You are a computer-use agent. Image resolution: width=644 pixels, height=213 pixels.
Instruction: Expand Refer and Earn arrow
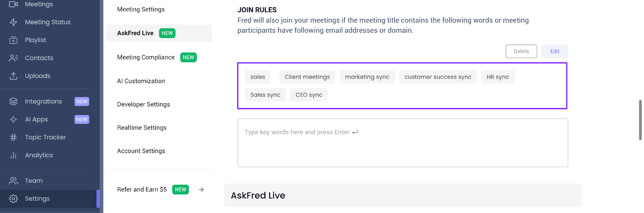(201, 190)
